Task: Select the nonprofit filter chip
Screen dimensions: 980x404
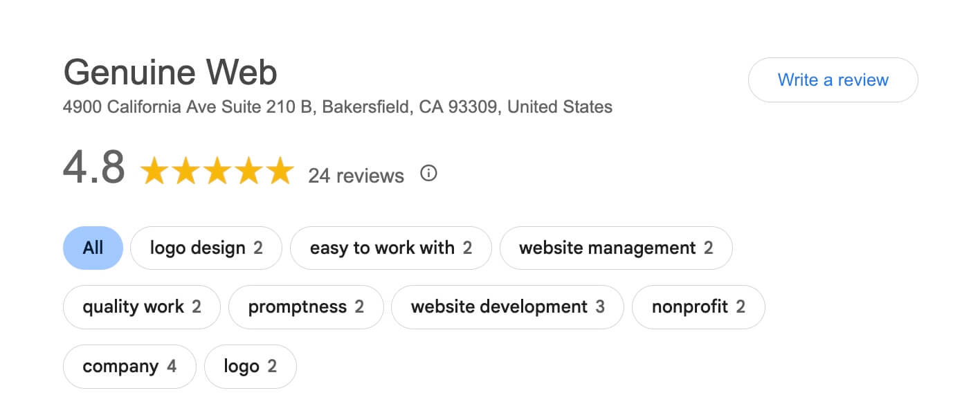Action: click(x=698, y=306)
